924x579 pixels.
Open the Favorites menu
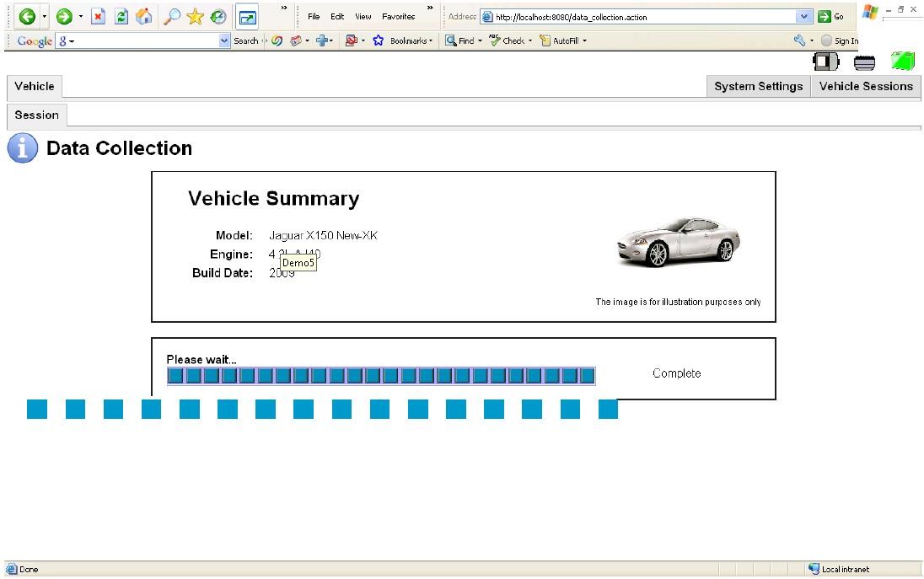(x=399, y=17)
